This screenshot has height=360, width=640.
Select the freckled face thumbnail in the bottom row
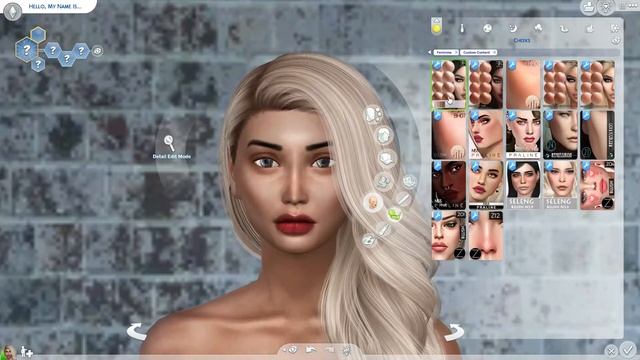[449, 235]
